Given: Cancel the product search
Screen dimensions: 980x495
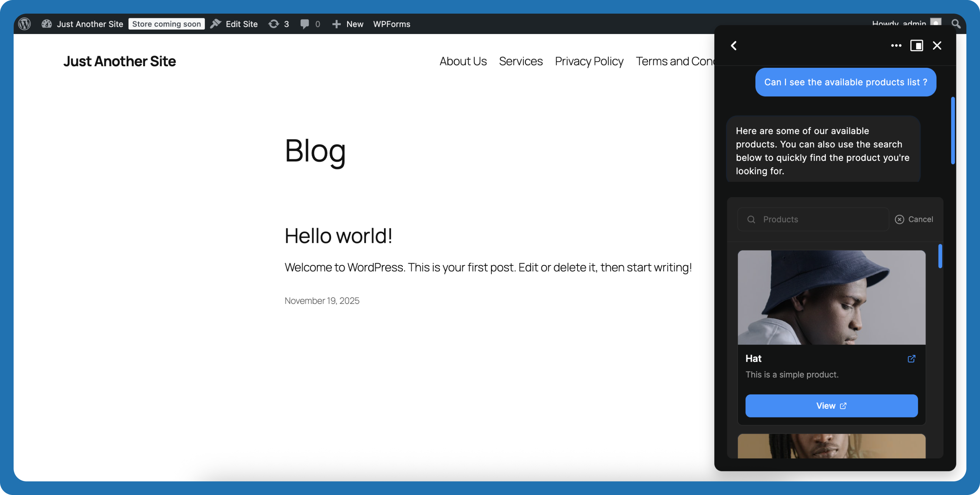Looking at the screenshot, I should click(914, 219).
